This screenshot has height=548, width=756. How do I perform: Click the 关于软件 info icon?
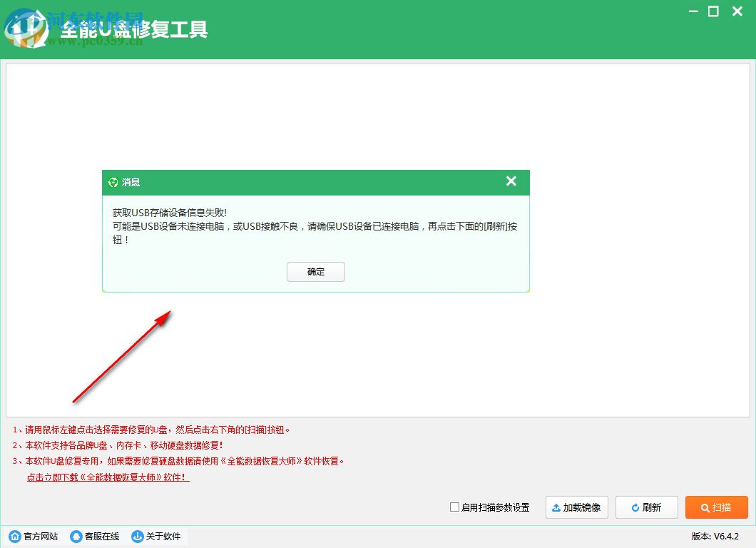click(x=137, y=536)
